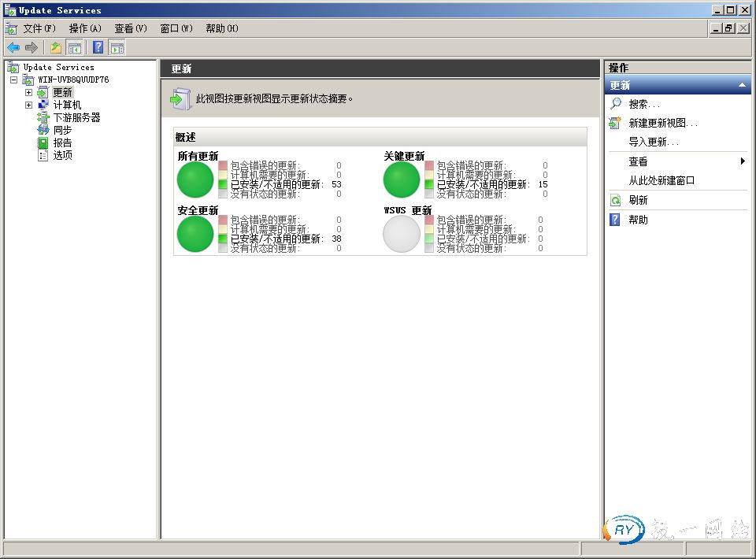Toggle the action pane visibility
Screen dimensions: 756x559
[117, 47]
